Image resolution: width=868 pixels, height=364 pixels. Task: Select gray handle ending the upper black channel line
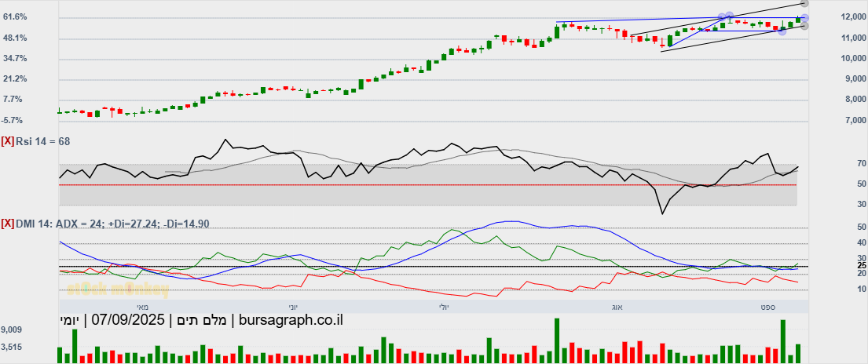[x=804, y=3]
